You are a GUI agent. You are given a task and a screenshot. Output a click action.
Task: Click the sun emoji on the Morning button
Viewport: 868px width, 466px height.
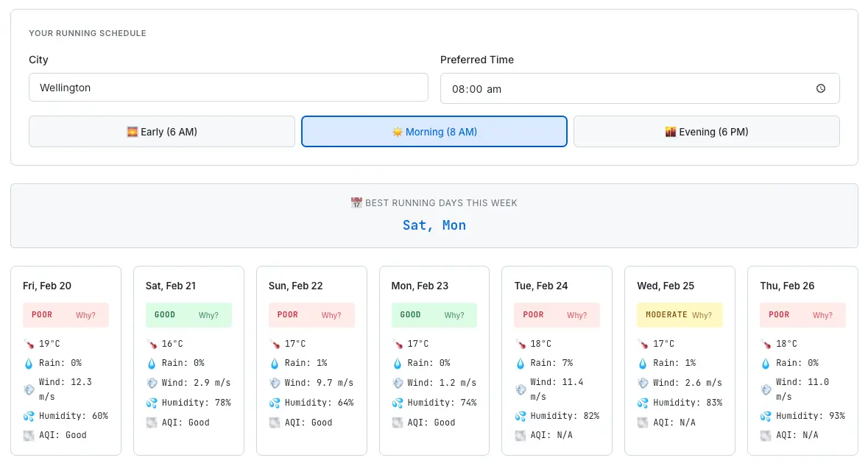point(399,131)
